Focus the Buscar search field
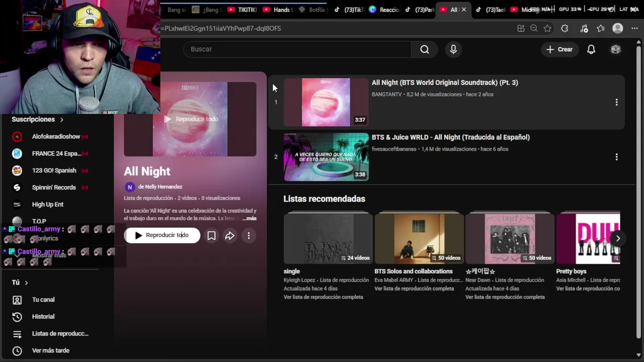 point(297,49)
